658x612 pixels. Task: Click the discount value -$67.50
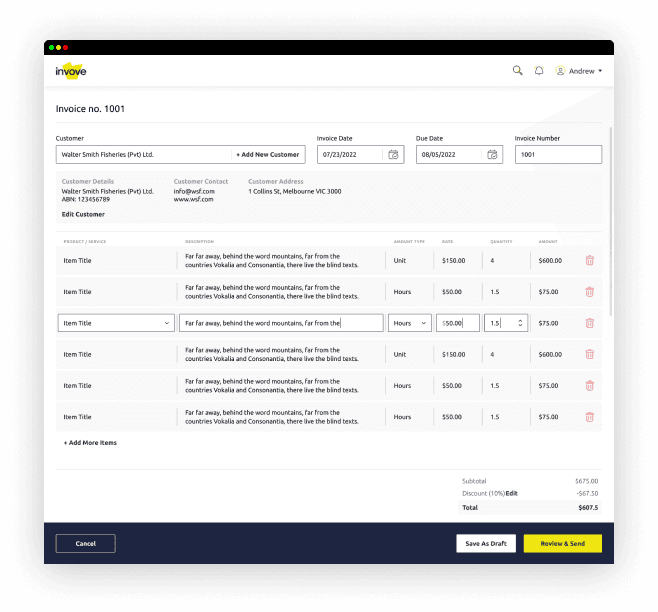point(587,493)
